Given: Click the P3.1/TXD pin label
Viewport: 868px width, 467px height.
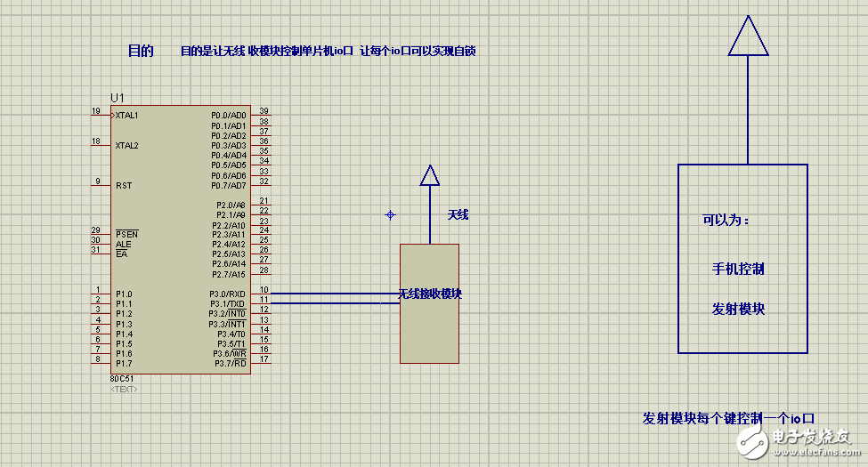Looking at the screenshot, I should point(228,304).
